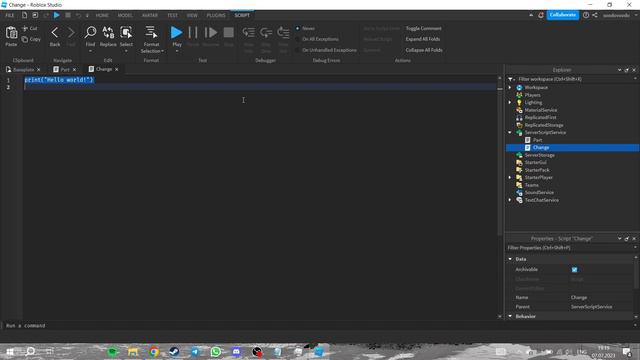Click the Paste icon in Clipboard group
640x360 pixels.
(x=11, y=33)
